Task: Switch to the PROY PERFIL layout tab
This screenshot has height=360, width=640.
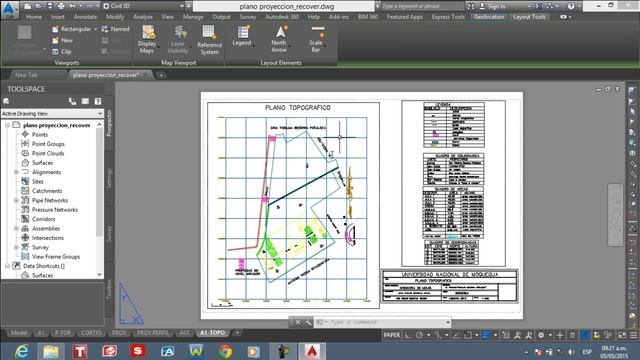Action: point(153,333)
